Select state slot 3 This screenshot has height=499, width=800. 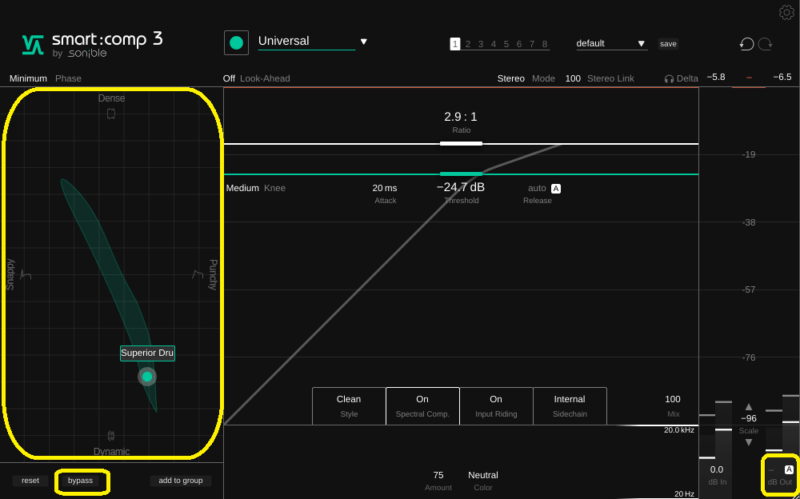click(x=480, y=44)
